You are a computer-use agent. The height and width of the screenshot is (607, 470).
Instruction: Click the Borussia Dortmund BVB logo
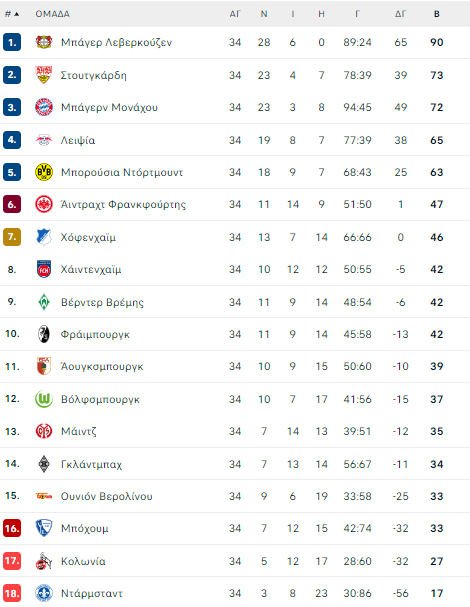(x=44, y=172)
